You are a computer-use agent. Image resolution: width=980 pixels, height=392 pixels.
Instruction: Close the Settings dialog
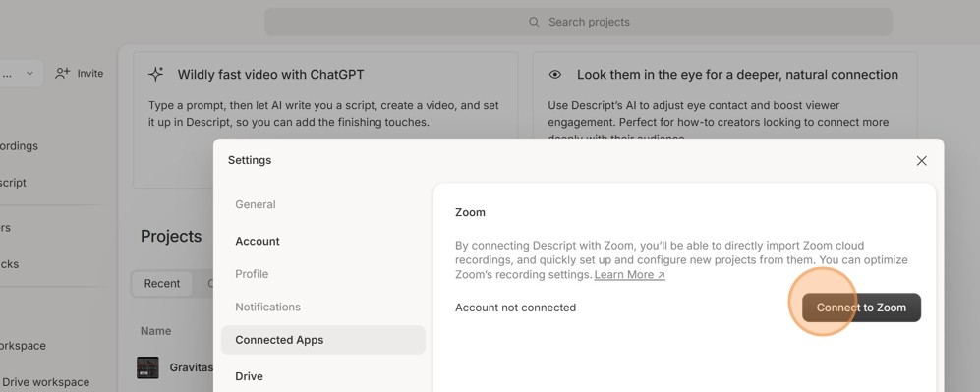pyautogui.click(x=921, y=161)
